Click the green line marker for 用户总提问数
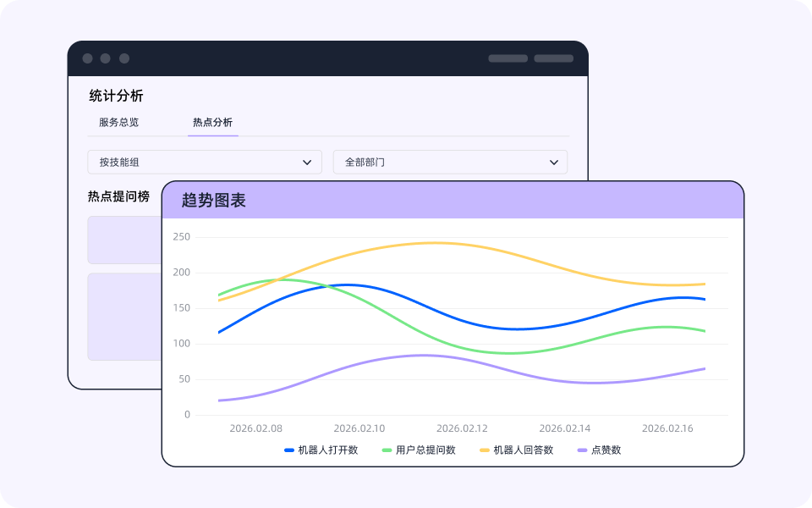Viewport: 812px width, 508px height. (x=386, y=450)
